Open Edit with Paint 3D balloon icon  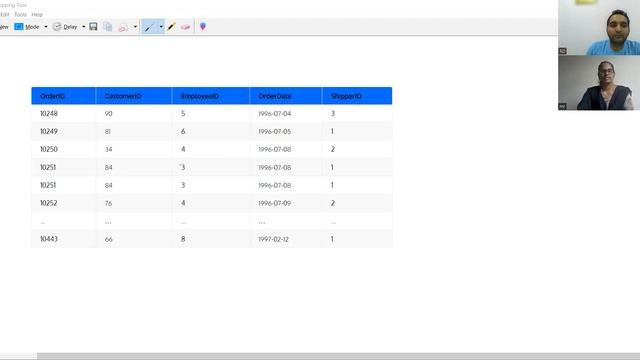point(203,27)
